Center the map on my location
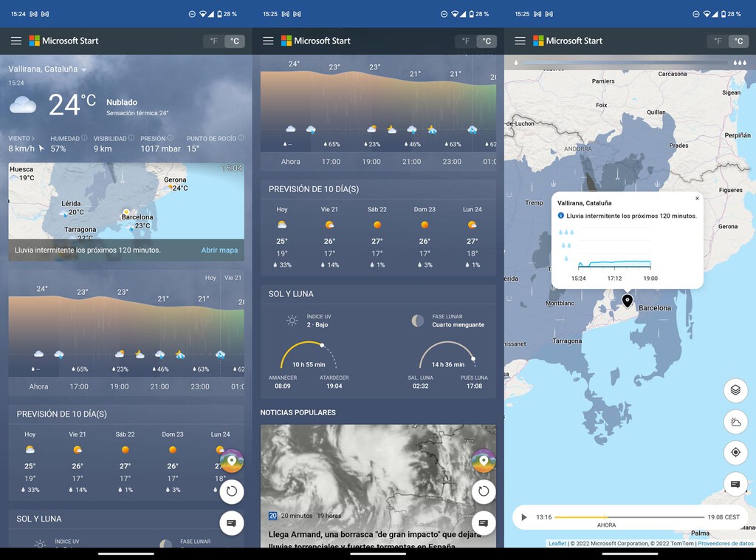756x560 pixels. [x=735, y=453]
